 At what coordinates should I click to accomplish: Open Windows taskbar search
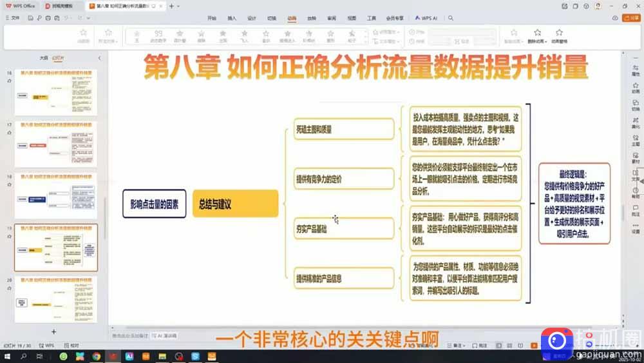(23, 357)
